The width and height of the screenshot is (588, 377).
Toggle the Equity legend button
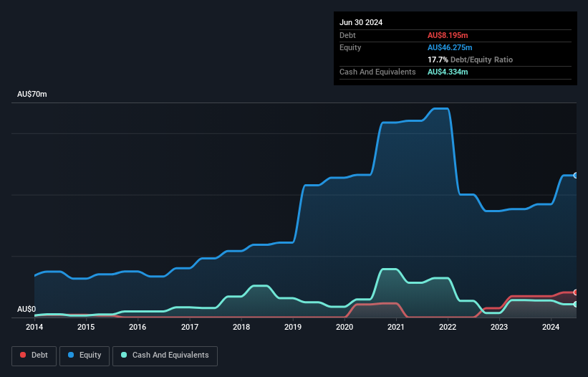(85, 355)
